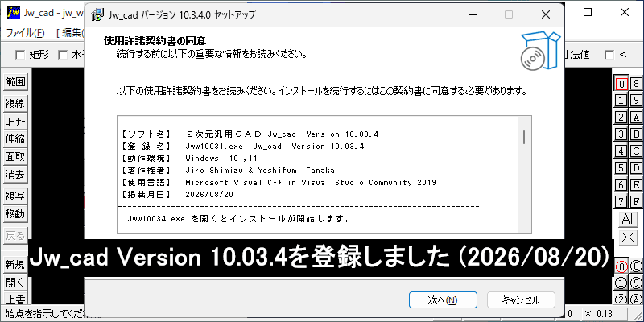Click the 使用許諾契約書の同意 heading
Image resolution: width=644 pixels, height=322 pixels.
point(155,41)
